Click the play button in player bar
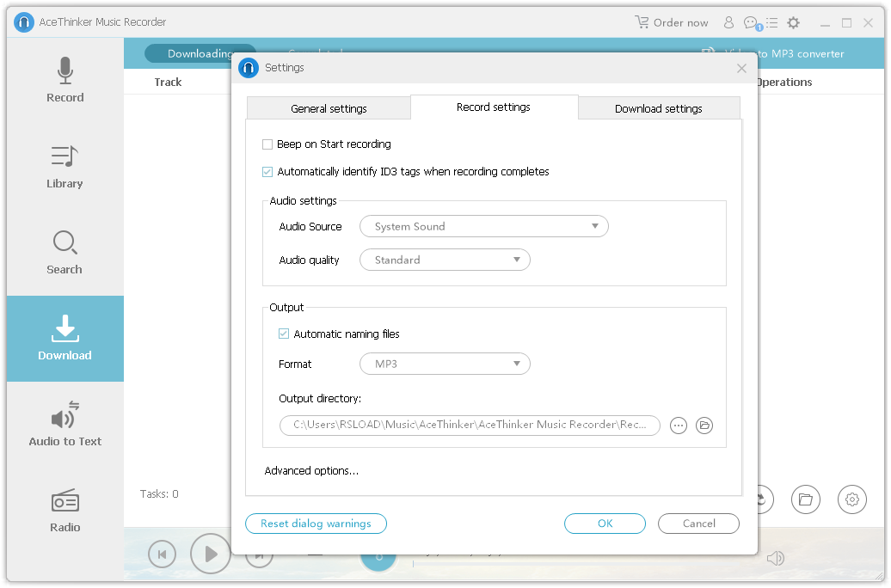The width and height of the screenshot is (891, 588). 210,554
